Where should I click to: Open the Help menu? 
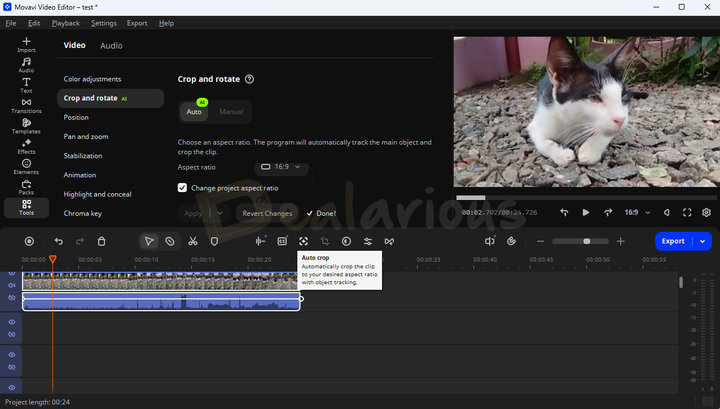pyautogui.click(x=166, y=23)
